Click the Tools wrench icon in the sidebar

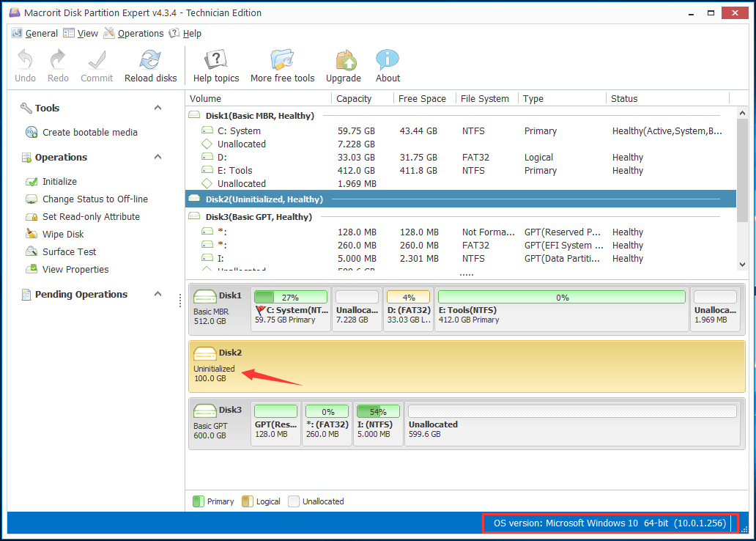(26, 108)
